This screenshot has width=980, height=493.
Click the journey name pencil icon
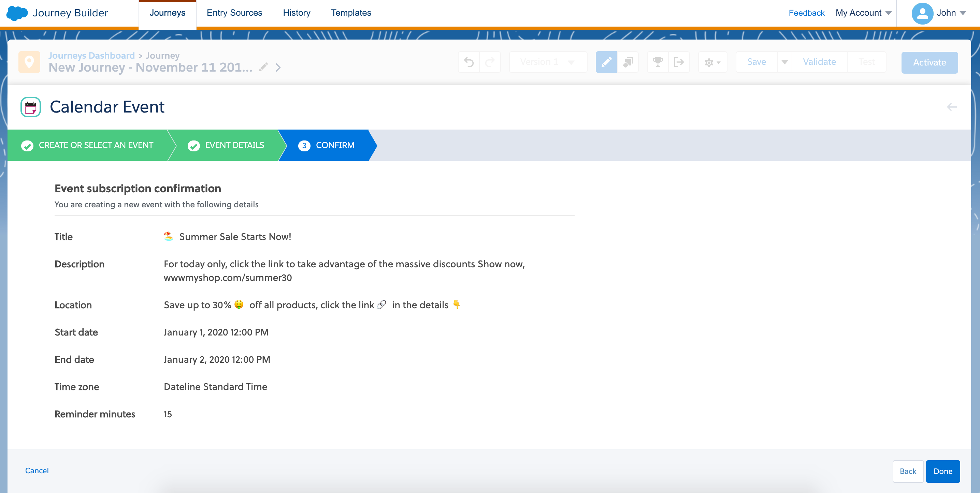pos(263,67)
